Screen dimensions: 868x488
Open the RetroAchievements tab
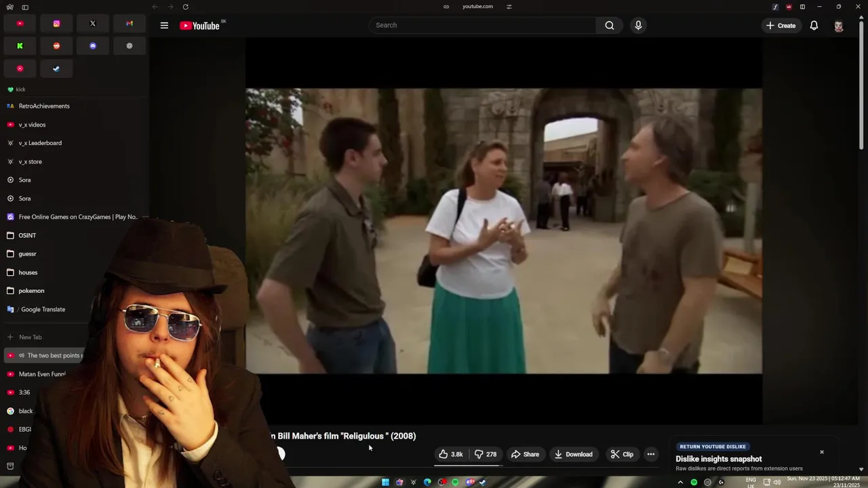[x=75, y=106]
